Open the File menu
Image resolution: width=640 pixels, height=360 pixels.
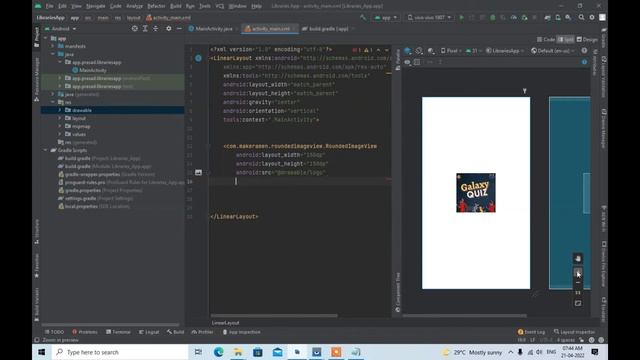pos(49,6)
